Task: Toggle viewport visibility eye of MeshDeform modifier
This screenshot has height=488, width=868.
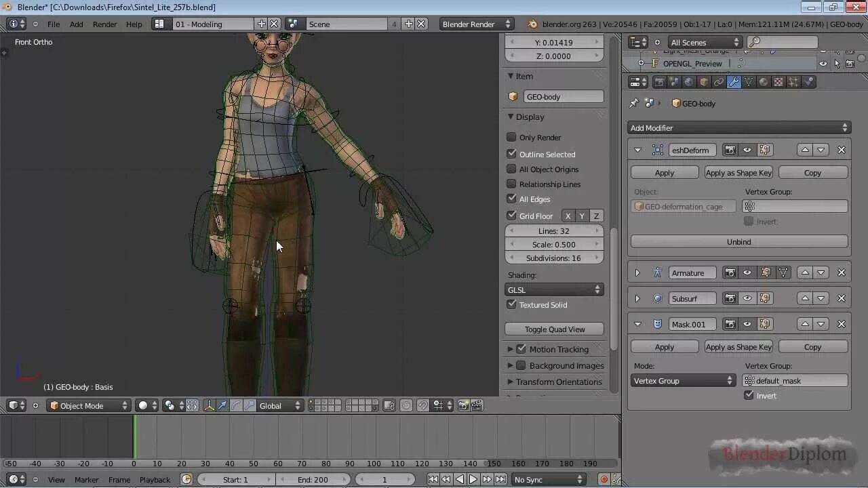Action: (x=747, y=150)
